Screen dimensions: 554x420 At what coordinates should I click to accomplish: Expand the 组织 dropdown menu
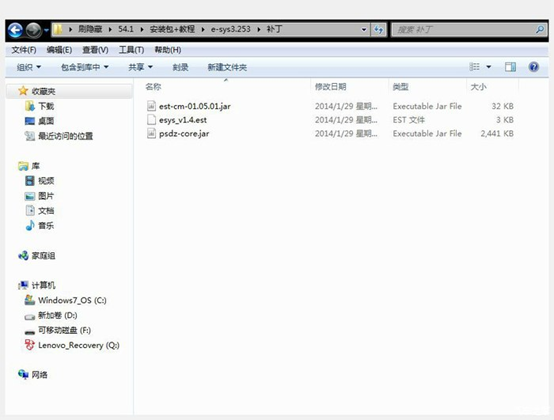coord(29,67)
